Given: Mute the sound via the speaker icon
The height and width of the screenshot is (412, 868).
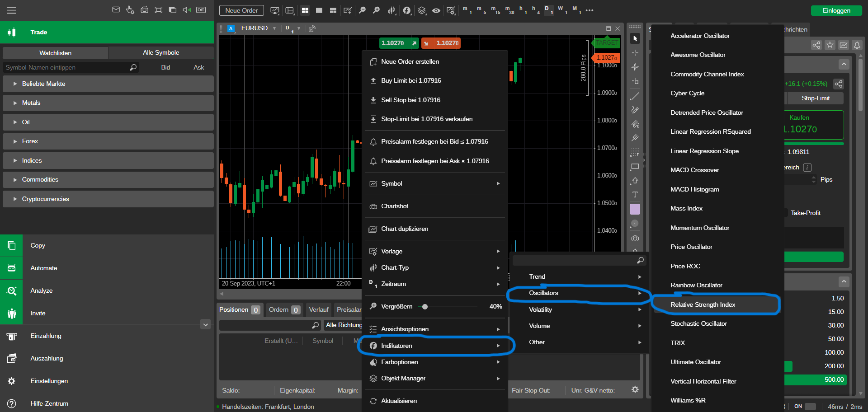Looking at the screenshot, I should 187,10.
